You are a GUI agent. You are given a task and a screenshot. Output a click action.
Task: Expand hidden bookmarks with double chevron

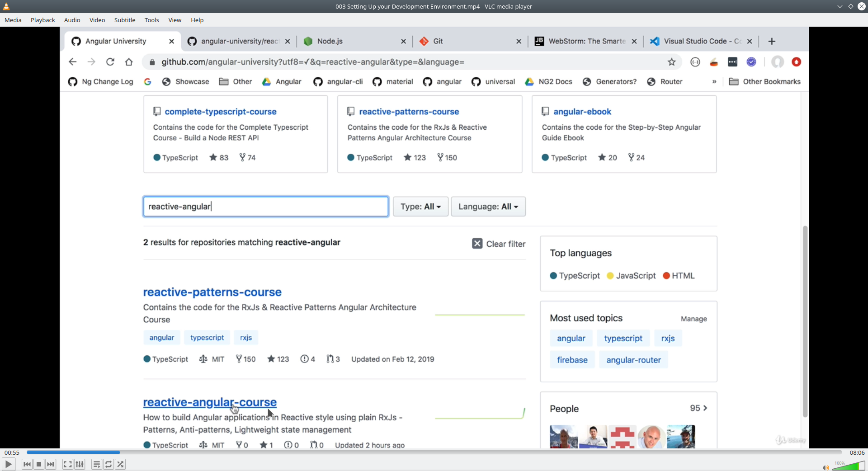pos(714,81)
